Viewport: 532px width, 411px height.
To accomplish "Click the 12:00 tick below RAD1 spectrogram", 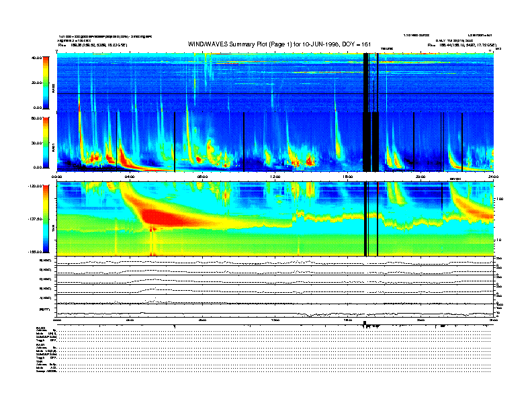I will pyautogui.click(x=275, y=177).
